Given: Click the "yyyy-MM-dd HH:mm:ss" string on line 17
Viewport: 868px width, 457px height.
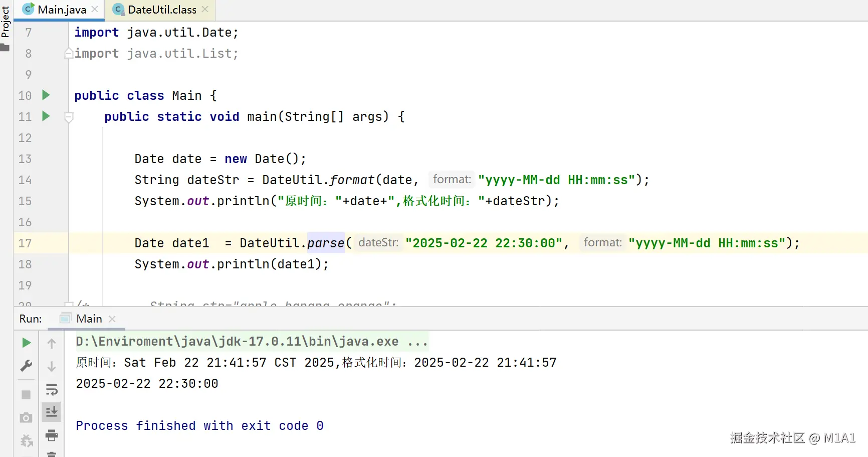Looking at the screenshot, I should tap(707, 243).
